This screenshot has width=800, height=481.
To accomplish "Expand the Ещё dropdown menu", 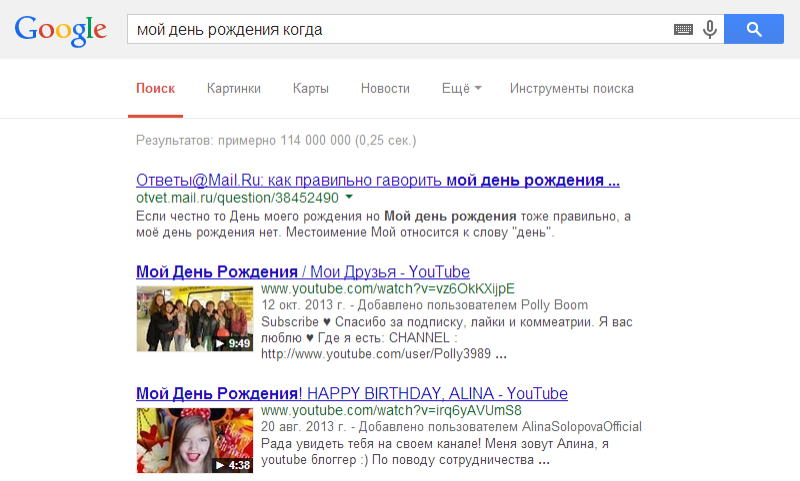I will coord(461,89).
